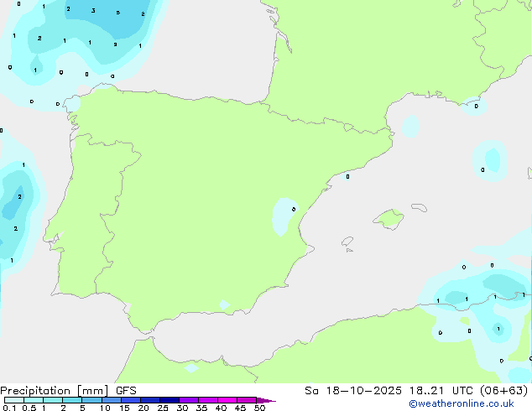This screenshot has height=411, width=532.
Task: Click the 20–25 mm legend color swatch
Action: pos(150,400)
